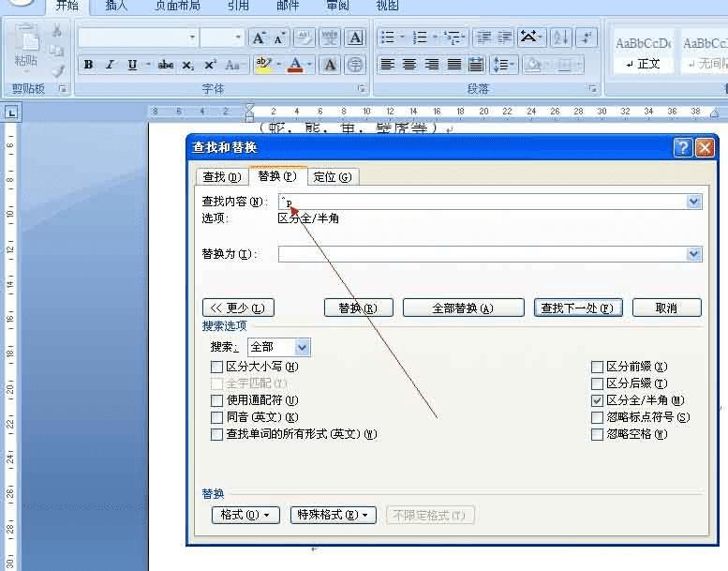
Task: Center align text
Action: [409, 65]
